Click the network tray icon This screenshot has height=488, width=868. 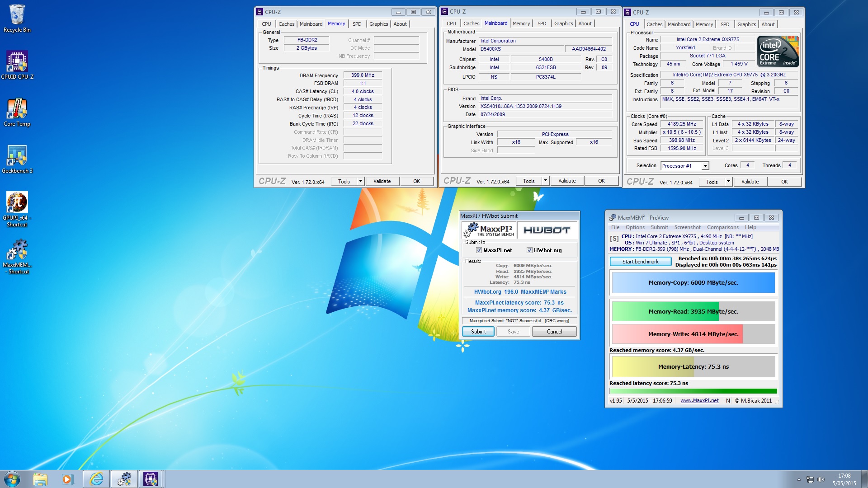pyautogui.click(x=810, y=479)
